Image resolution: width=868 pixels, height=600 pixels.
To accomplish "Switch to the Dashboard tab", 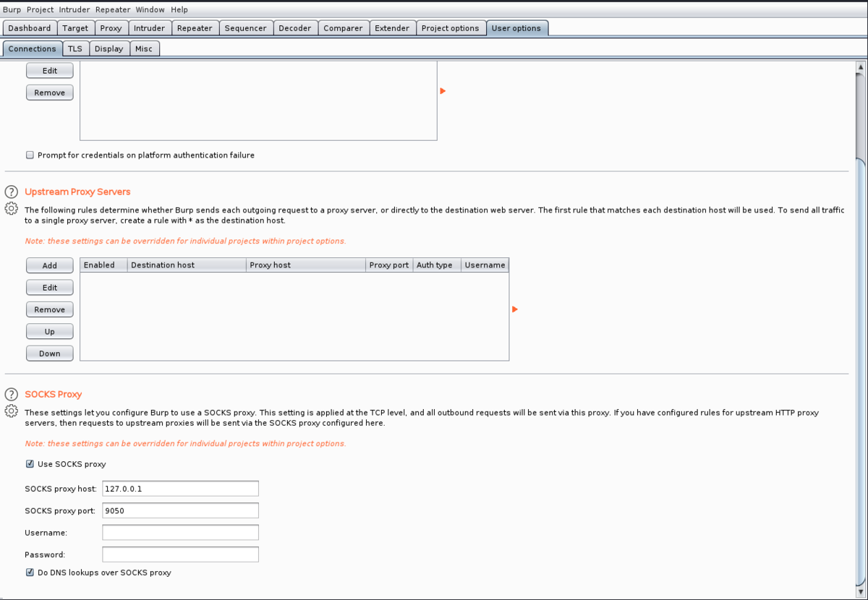I will [30, 28].
